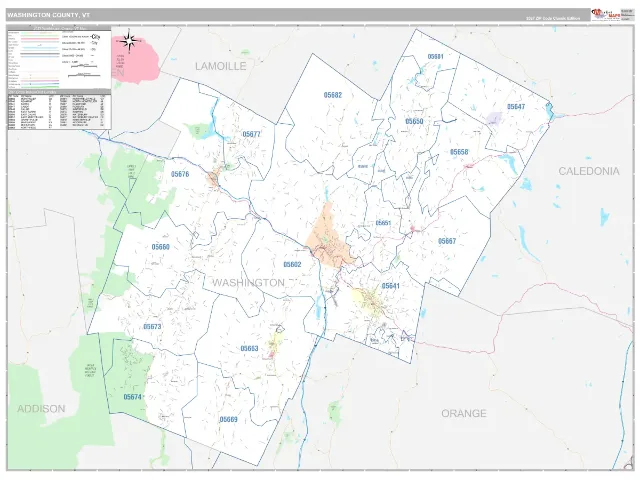
Task: Select ZIP code label 05658
Action: tap(459, 152)
